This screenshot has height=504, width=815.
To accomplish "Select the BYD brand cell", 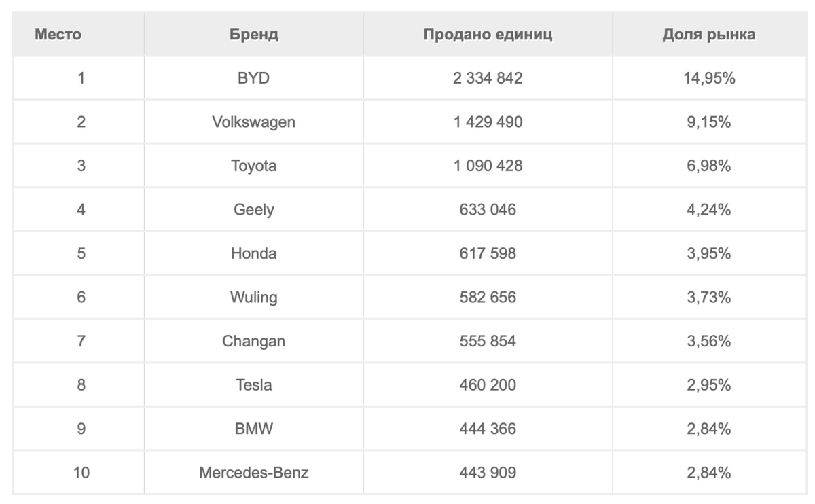I will [253, 78].
